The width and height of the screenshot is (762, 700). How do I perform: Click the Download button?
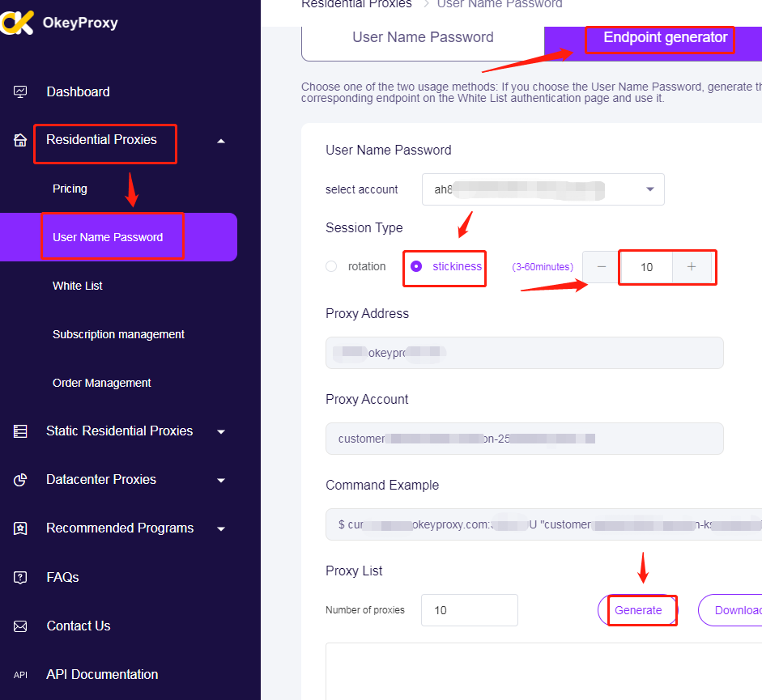pos(733,610)
